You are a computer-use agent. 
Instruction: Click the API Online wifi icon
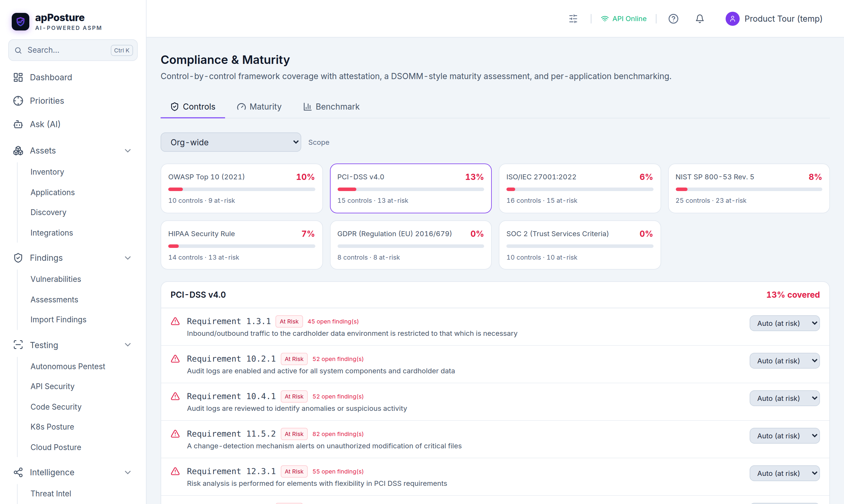coord(605,19)
